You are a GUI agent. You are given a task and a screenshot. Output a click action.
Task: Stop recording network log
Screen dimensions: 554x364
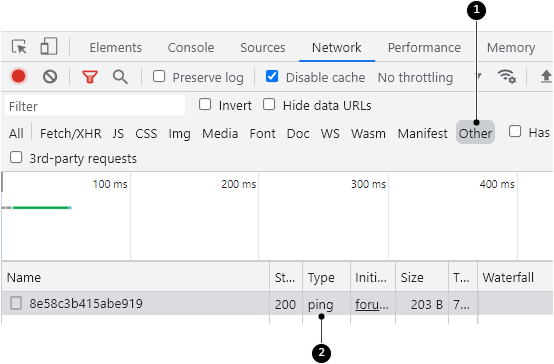click(x=18, y=76)
